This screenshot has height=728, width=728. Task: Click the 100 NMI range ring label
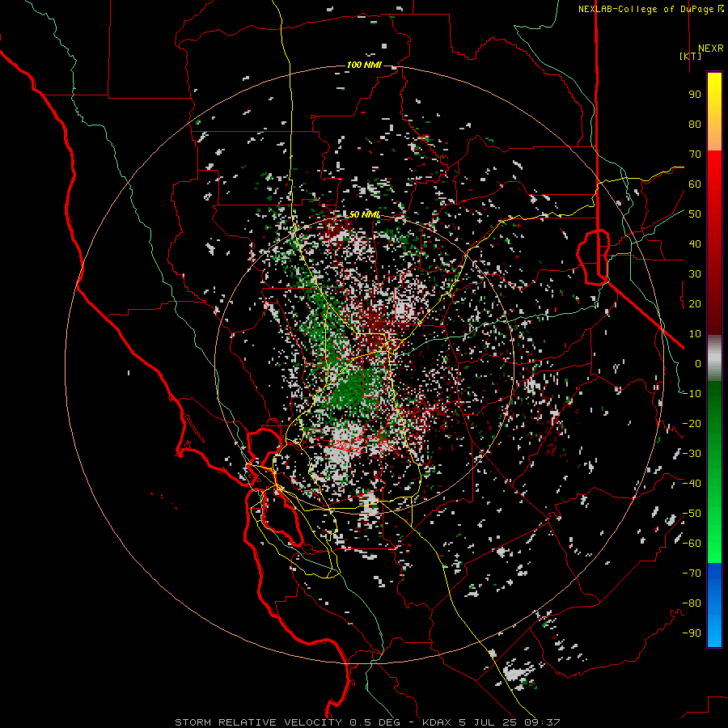(x=364, y=65)
